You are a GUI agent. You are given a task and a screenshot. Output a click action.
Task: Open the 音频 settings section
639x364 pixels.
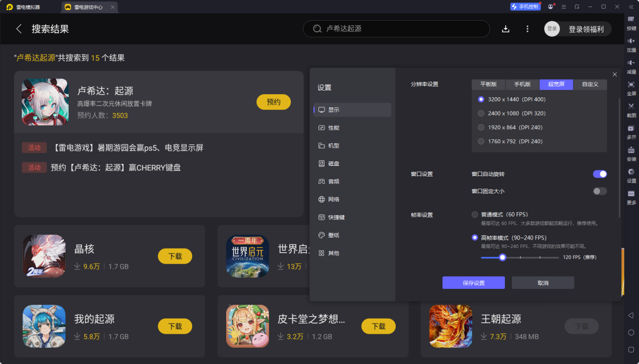[352, 181]
